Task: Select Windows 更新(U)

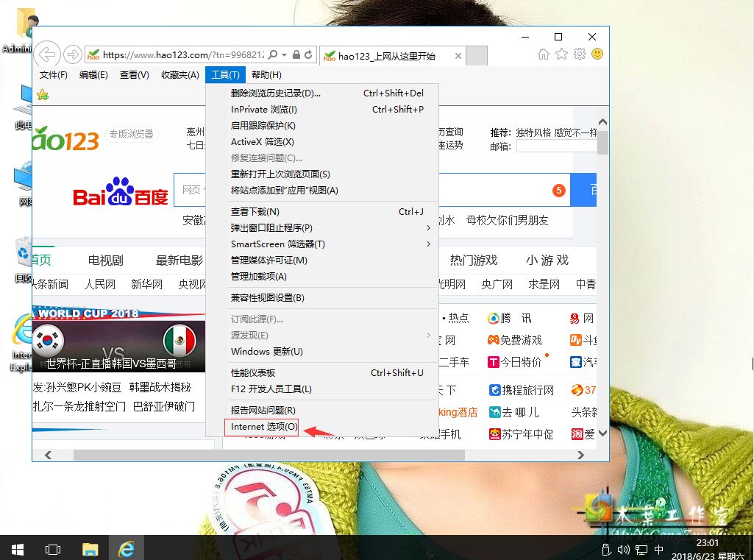Action: [321, 351]
